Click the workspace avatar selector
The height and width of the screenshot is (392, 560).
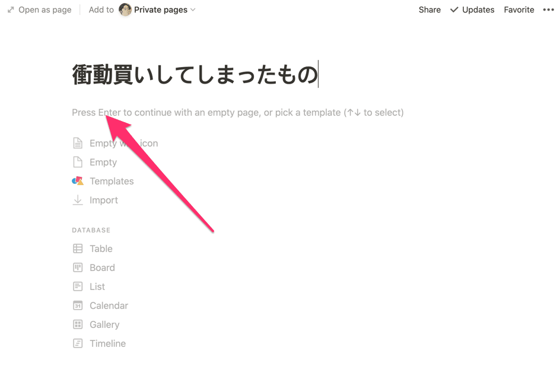point(125,9)
